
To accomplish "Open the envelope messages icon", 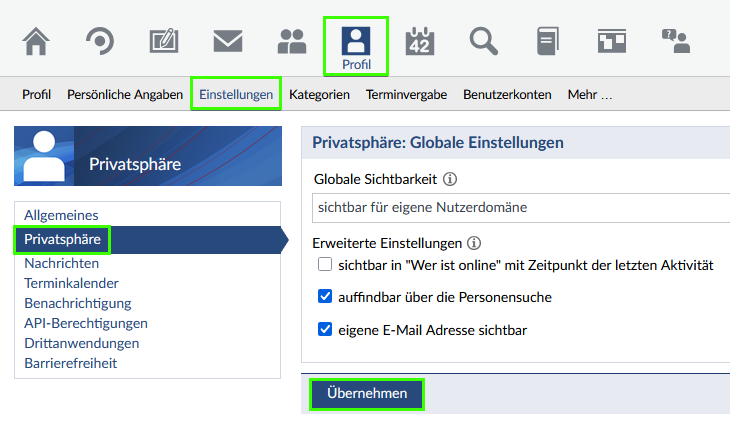I will [228, 41].
